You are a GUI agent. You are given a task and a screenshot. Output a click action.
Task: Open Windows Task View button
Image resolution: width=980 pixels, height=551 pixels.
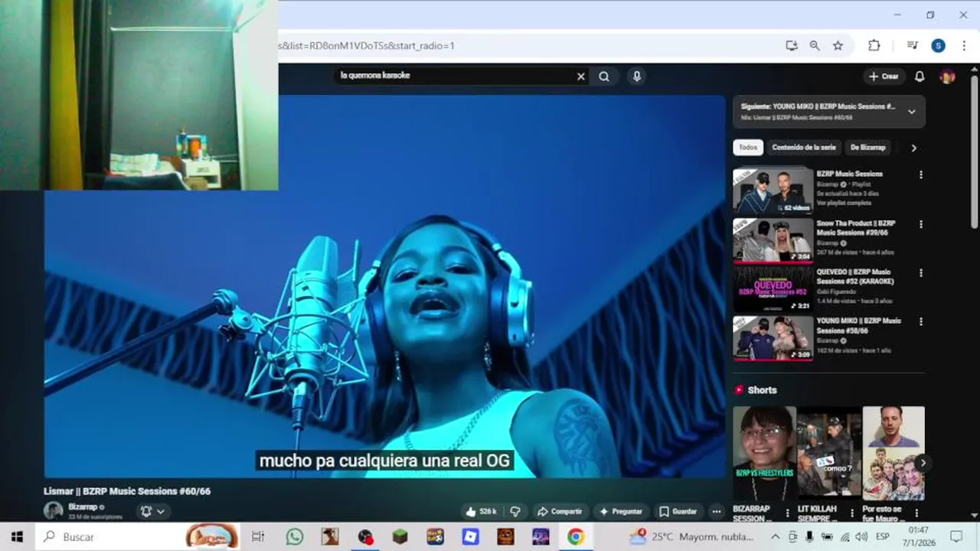click(x=258, y=537)
